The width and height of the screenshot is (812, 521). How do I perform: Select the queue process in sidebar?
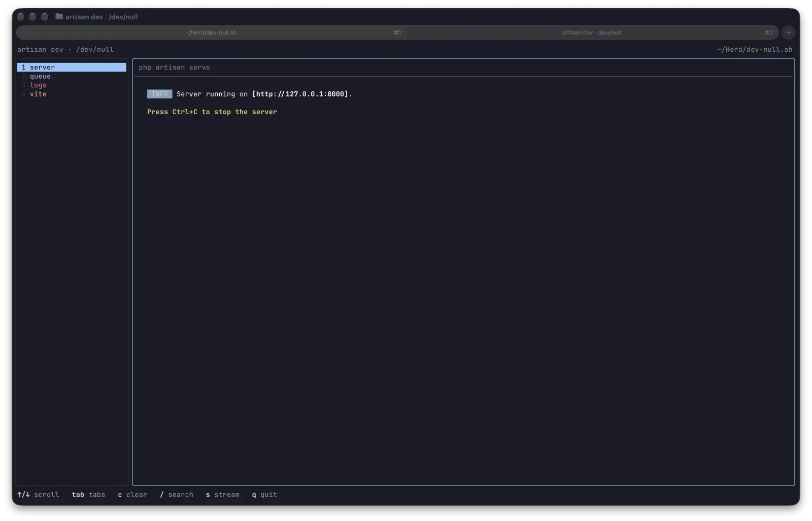(72, 77)
